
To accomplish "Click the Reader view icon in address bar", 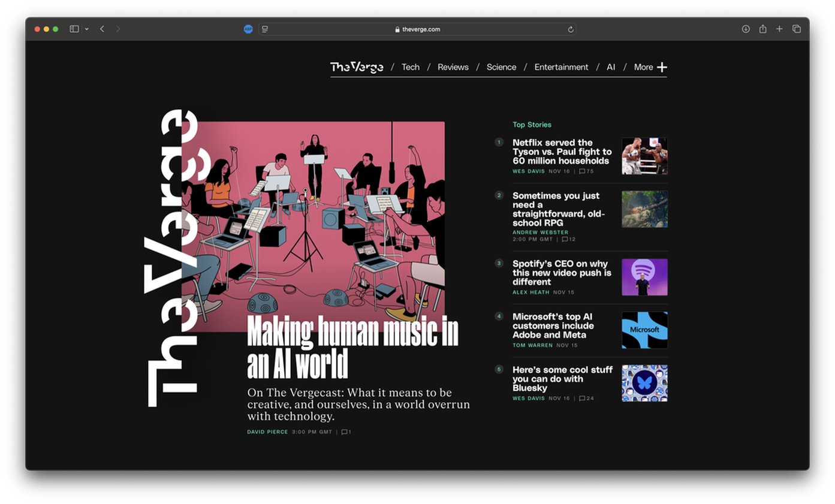I will [x=265, y=29].
